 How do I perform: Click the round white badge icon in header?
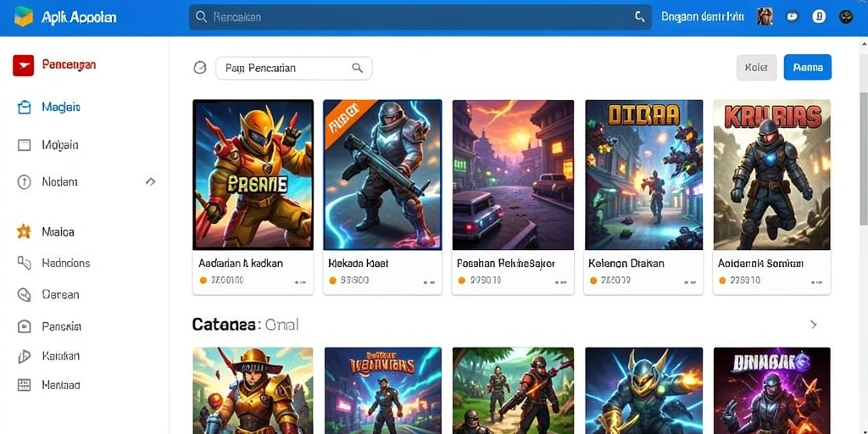(x=819, y=17)
